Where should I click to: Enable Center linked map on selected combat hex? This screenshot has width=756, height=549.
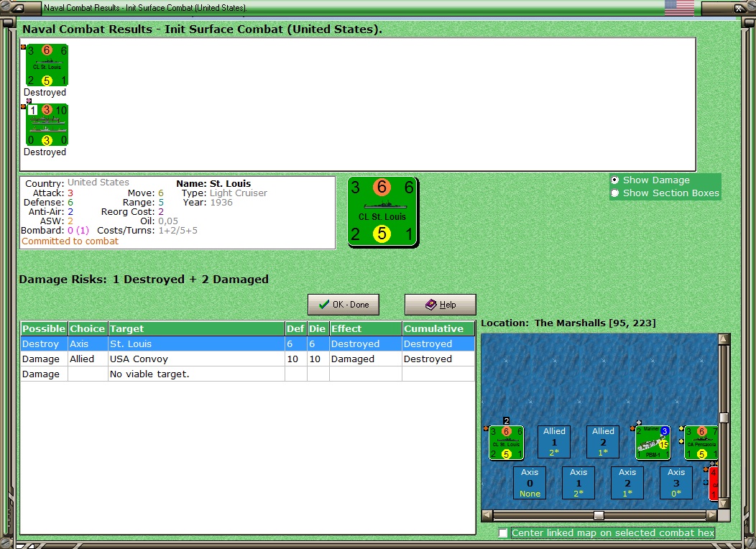point(503,532)
